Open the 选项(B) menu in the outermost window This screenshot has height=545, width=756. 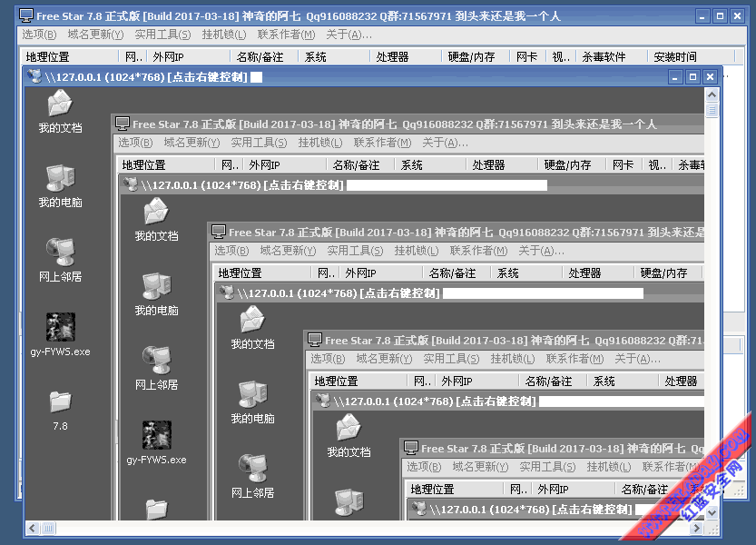coord(39,35)
